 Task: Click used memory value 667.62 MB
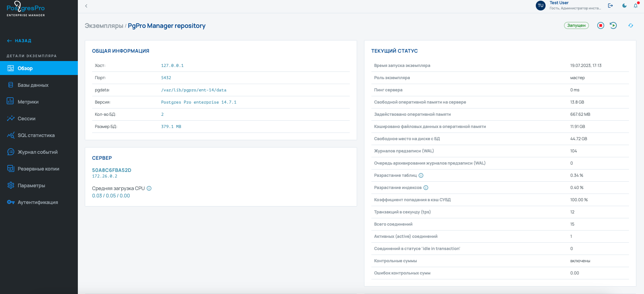click(580, 114)
